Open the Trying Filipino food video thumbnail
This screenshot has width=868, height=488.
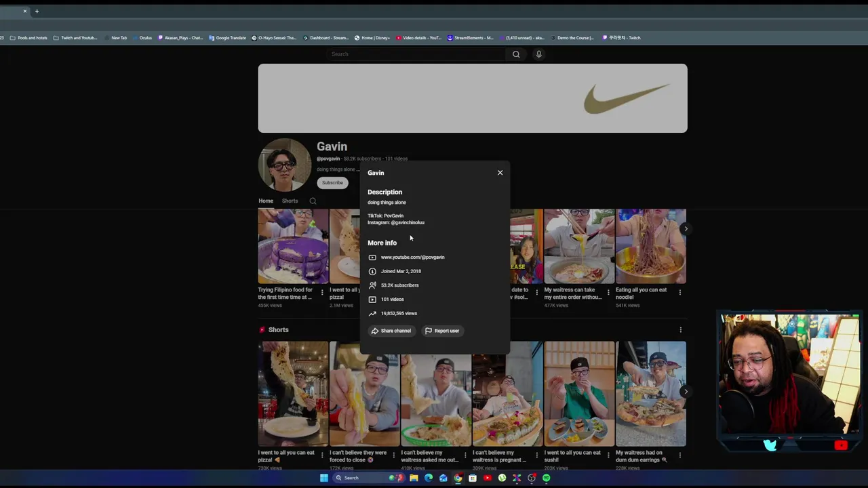coord(293,246)
